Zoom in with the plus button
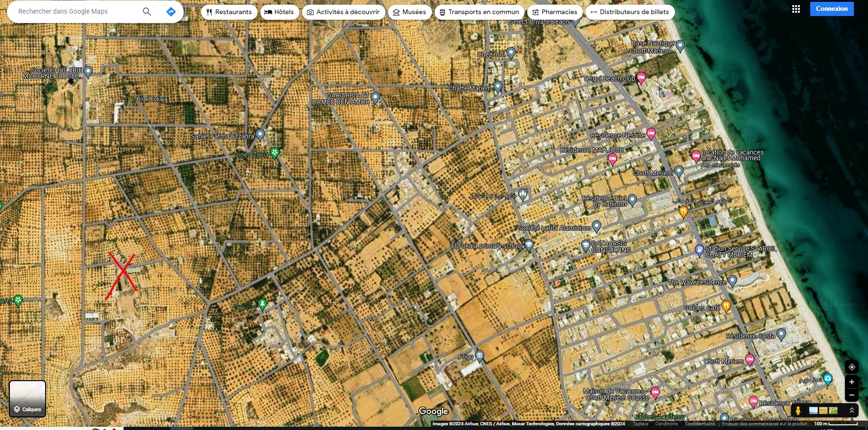Image resolution: width=868 pixels, height=430 pixels. 852,382
